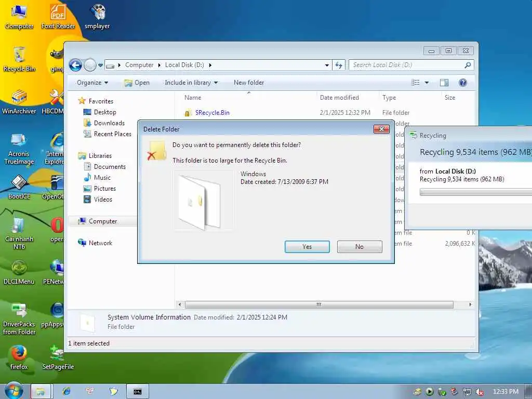
Task: Select Favorites in navigation pane
Action: click(101, 101)
